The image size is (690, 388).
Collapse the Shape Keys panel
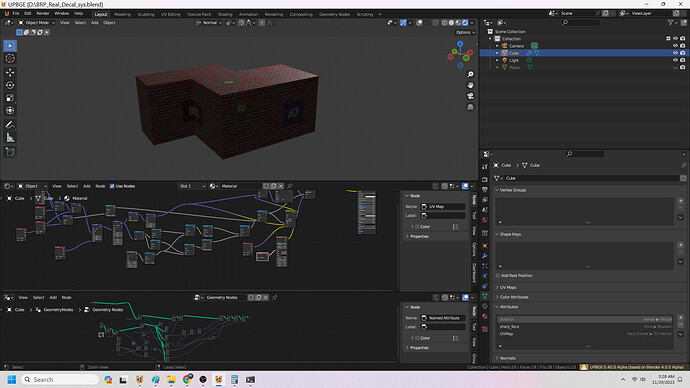click(x=497, y=234)
